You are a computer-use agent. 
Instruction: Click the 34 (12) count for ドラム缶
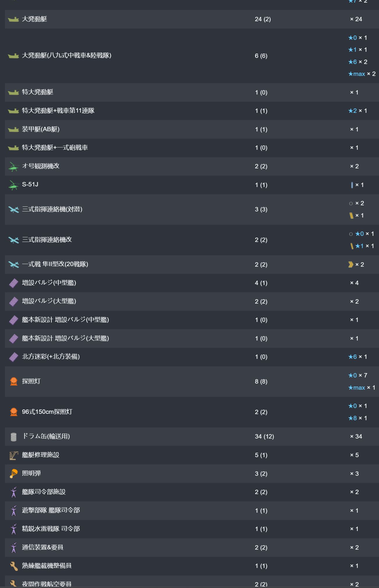click(264, 436)
